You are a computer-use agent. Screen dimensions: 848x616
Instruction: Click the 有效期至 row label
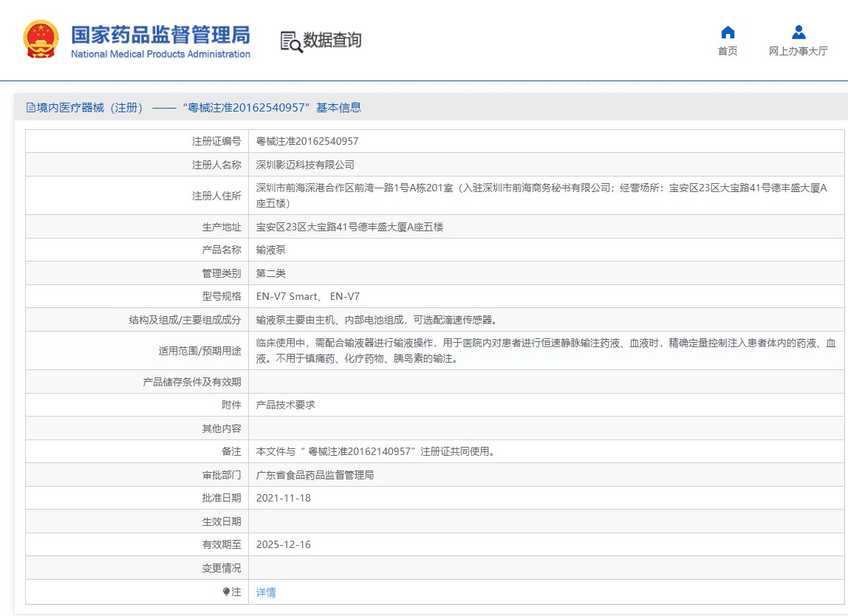tap(221, 544)
